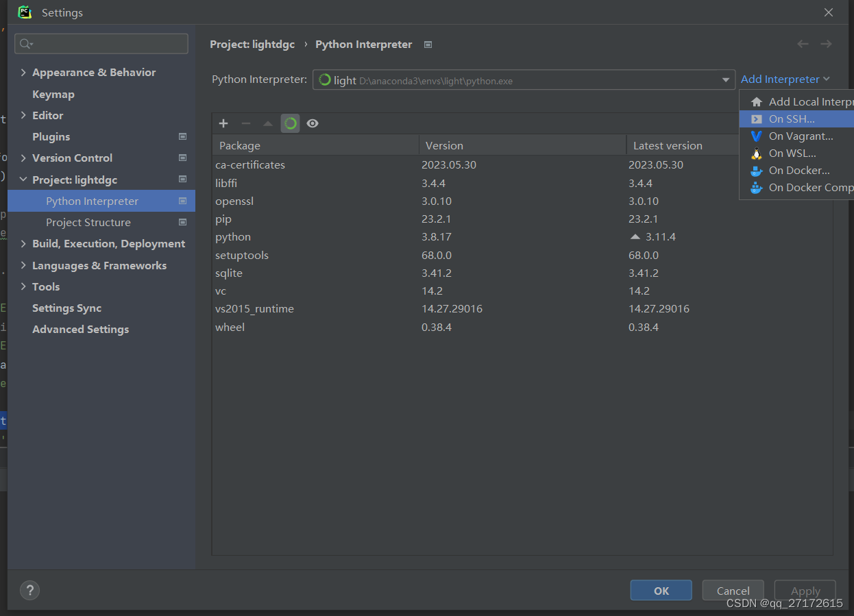
Task: Choose On Vagrant... from interpreter menu
Action: (x=797, y=136)
